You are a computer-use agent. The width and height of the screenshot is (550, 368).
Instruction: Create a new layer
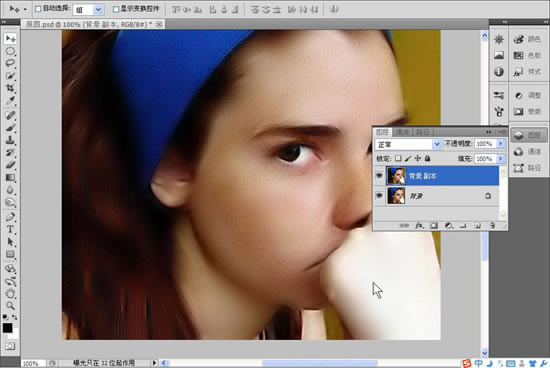coord(477,226)
